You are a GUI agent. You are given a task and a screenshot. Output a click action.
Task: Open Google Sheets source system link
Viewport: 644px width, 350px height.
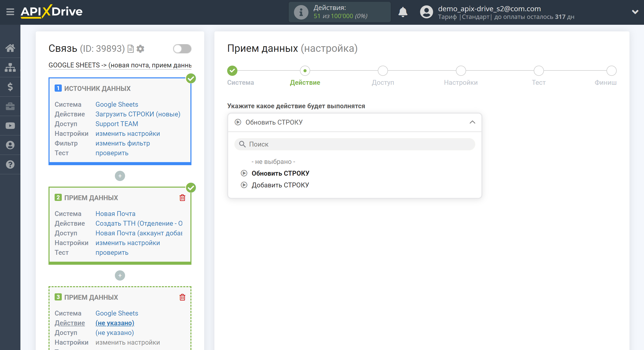pyautogui.click(x=117, y=104)
